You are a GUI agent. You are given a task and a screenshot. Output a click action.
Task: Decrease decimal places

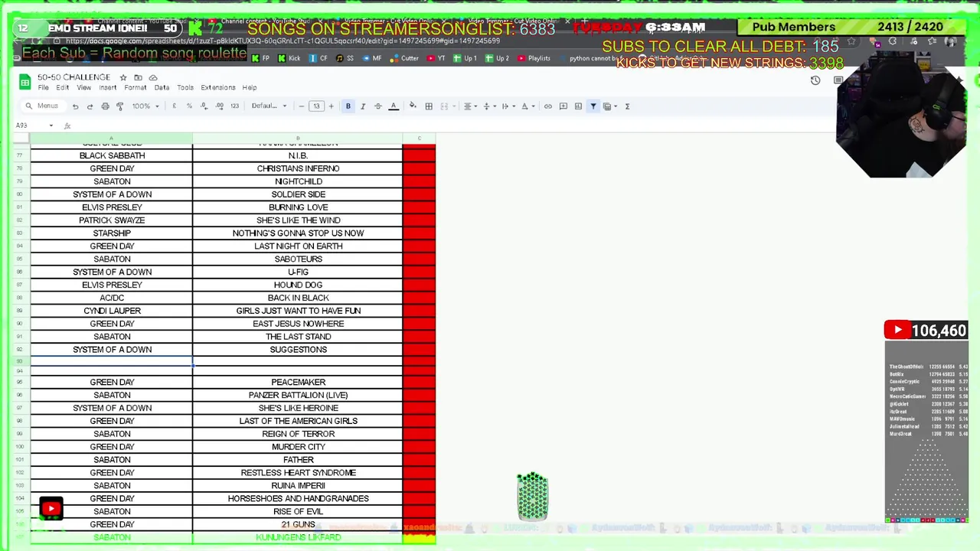point(204,106)
